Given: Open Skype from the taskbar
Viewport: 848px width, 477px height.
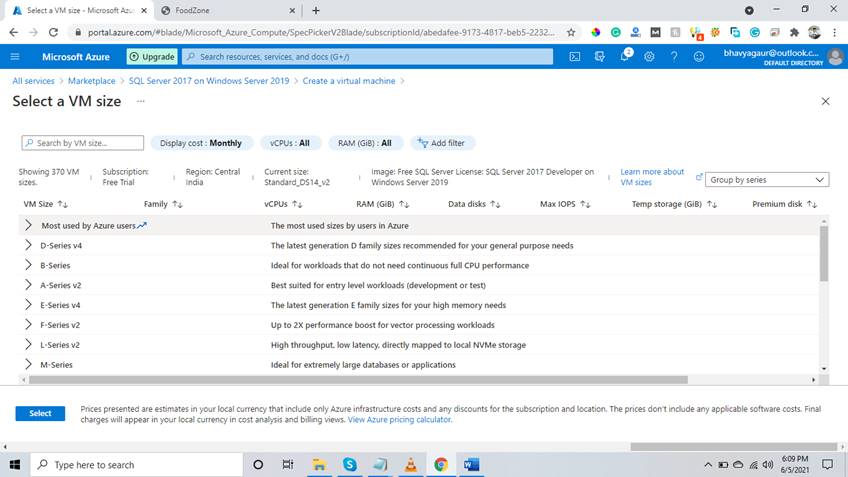Looking at the screenshot, I should click(x=349, y=465).
